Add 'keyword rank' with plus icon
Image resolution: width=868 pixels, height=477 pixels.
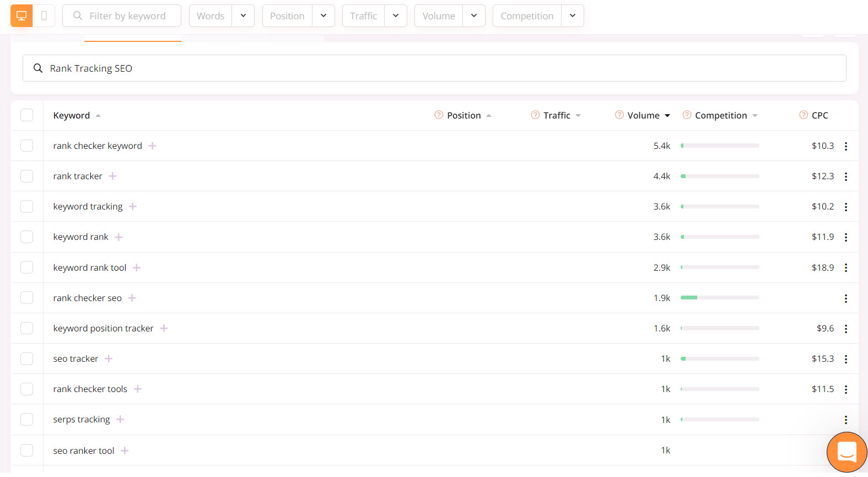coord(118,237)
